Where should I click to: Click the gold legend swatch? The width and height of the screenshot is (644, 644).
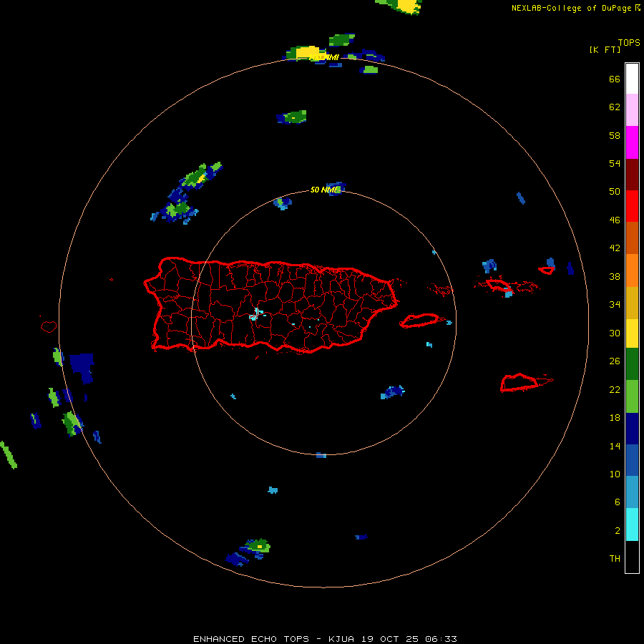pyautogui.click(x=632, y=303)
